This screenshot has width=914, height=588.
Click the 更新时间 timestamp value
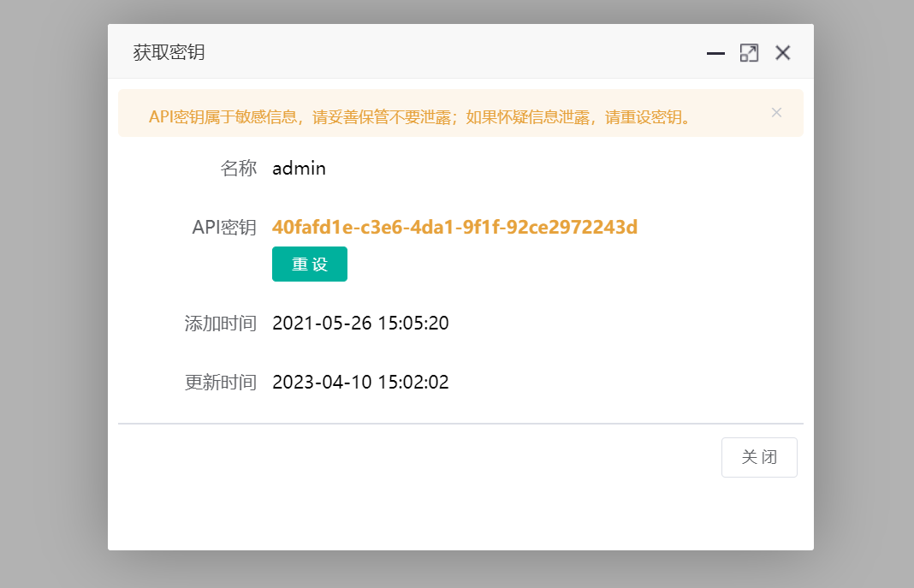[360, 382]
